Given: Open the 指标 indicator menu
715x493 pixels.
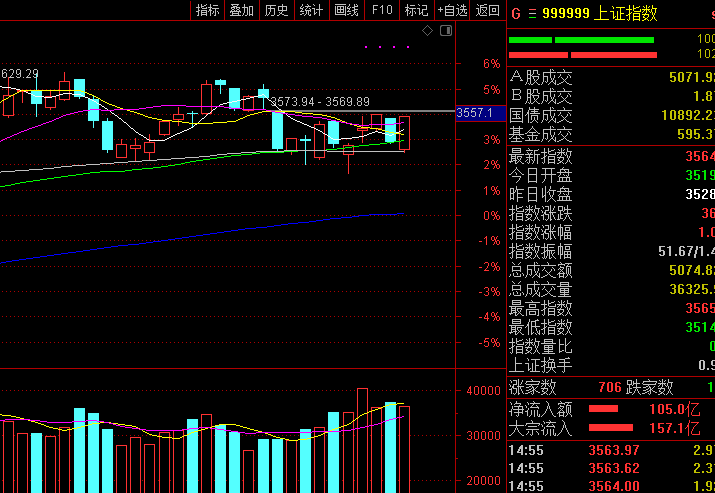Looking at the screenshot, I should (207, 10).
